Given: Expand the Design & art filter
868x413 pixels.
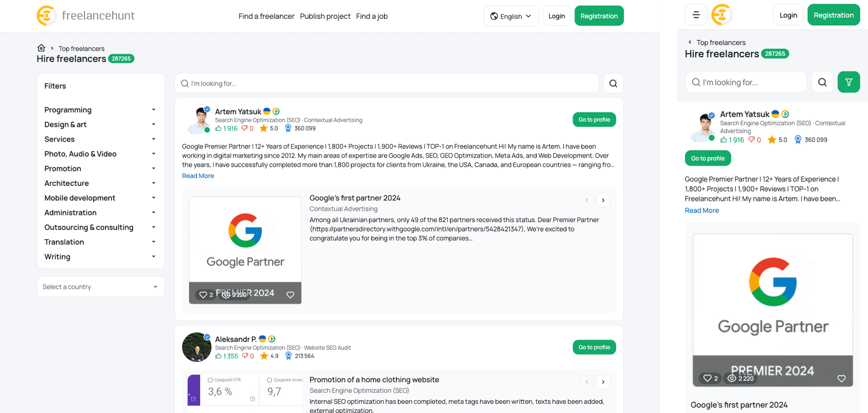Looking at the screenshot, I should click(100, 124).
